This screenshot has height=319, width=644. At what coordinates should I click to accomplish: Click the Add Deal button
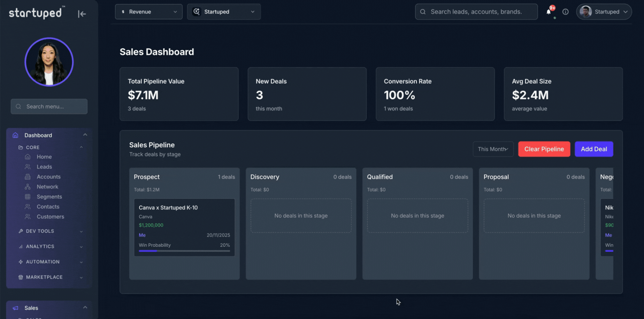[x=594, y=149]
